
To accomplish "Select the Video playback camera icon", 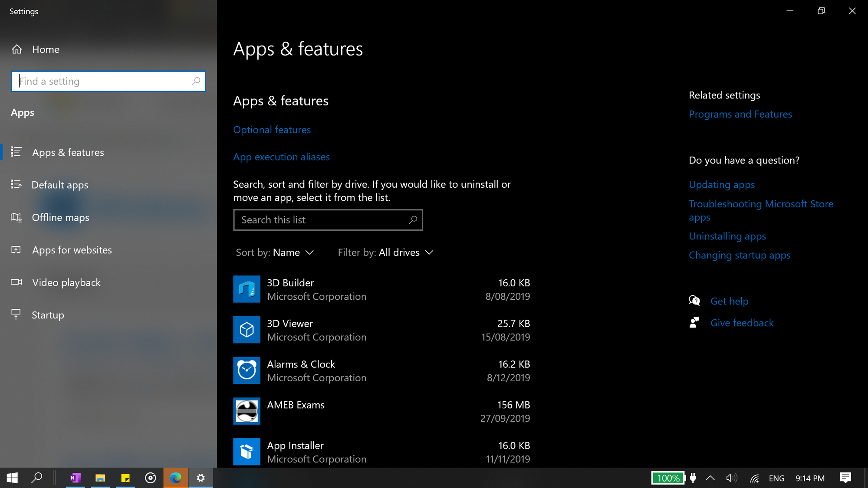I will click(x=16, y=282).
